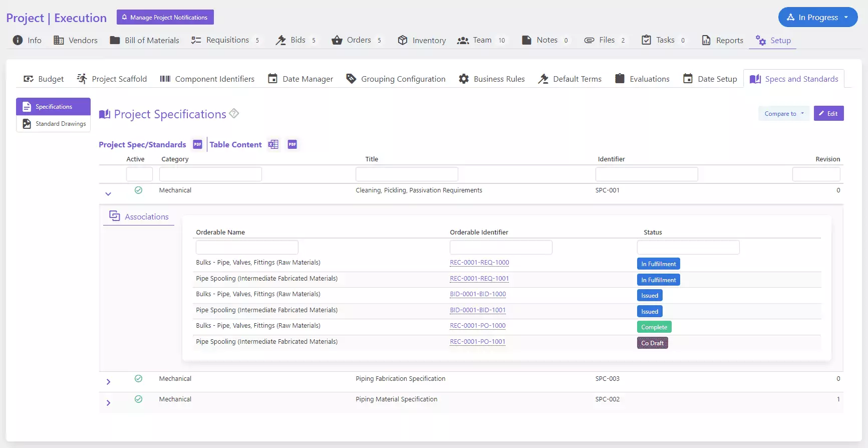Open the Compare to dropdown
The image size is (868, 448).
[x=784, y=113]
